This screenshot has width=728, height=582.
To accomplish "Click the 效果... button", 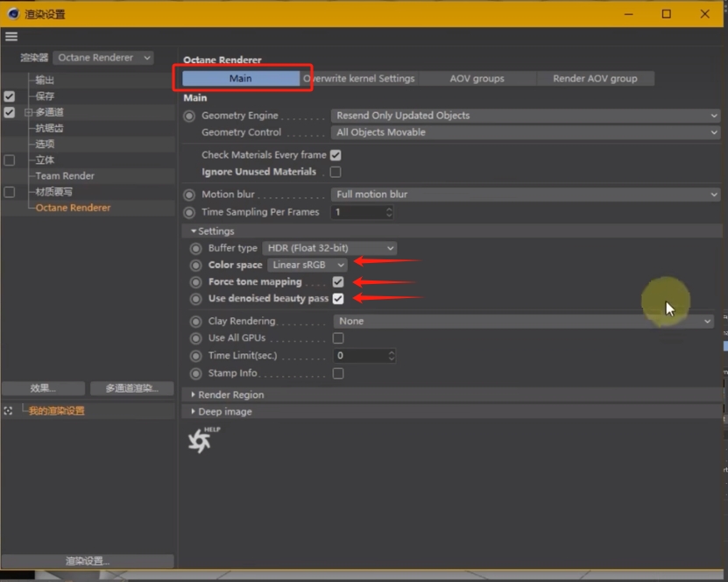I will (x=44, y=388).
